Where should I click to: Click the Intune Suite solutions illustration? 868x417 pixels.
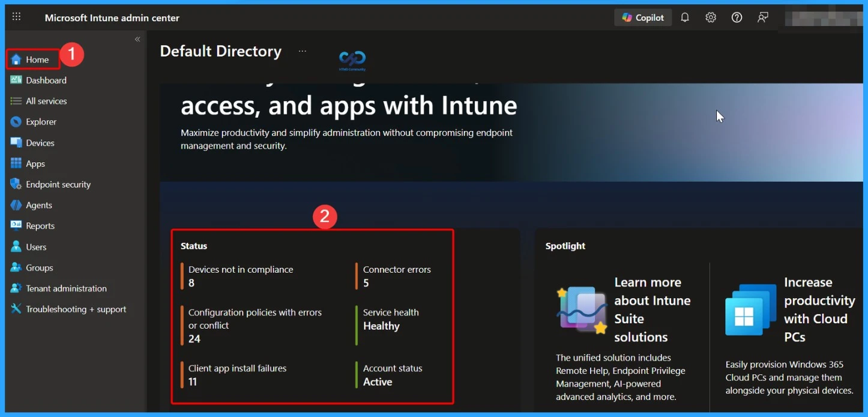582,311
